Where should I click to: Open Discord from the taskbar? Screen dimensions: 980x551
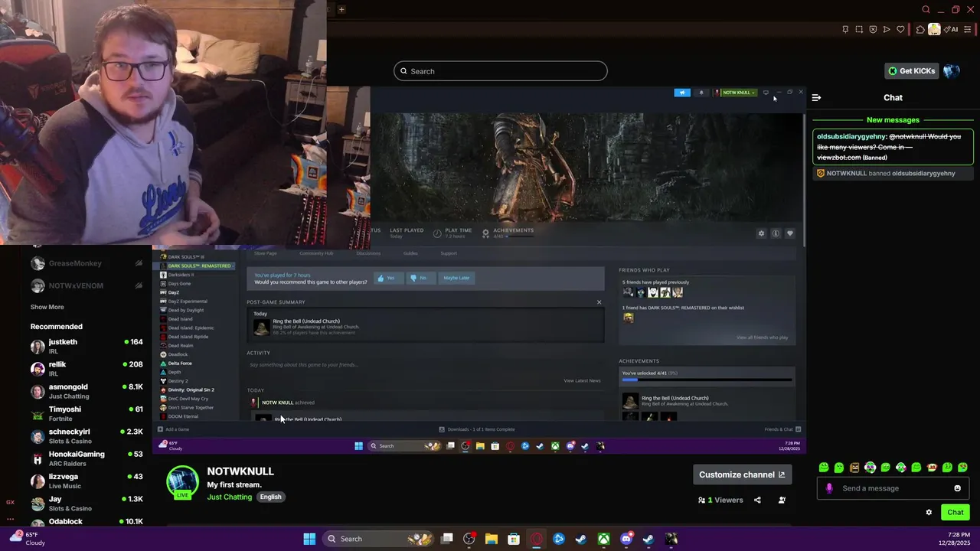pyautogui.click(x=626, y=539)
